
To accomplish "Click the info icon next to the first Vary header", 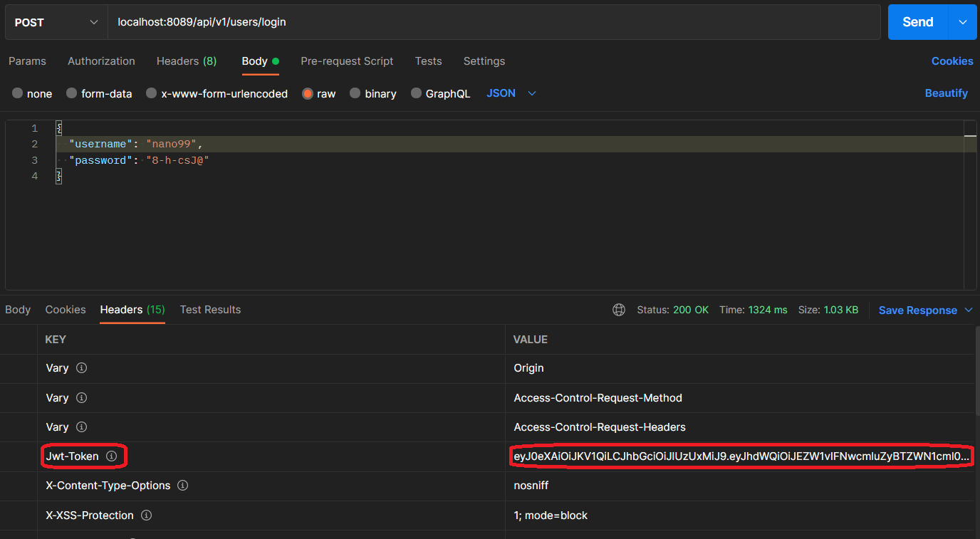I will click(x=80, y=368).
